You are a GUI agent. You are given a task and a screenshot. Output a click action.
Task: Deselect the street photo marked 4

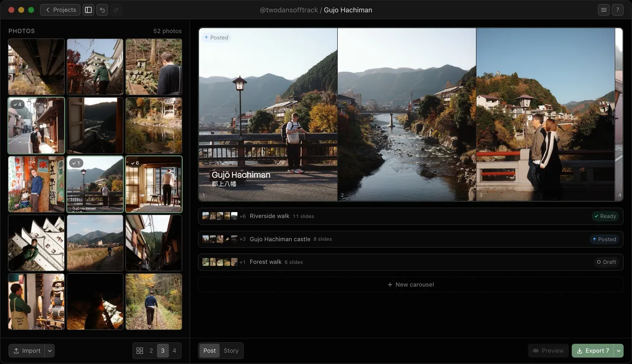tap(36, 125)
